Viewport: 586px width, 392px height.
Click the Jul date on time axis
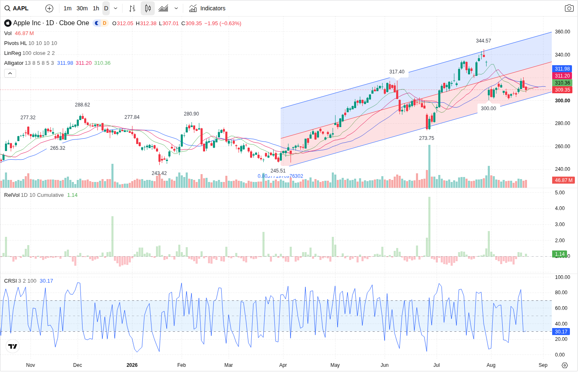pyautogui.click(x=437, y=365)
